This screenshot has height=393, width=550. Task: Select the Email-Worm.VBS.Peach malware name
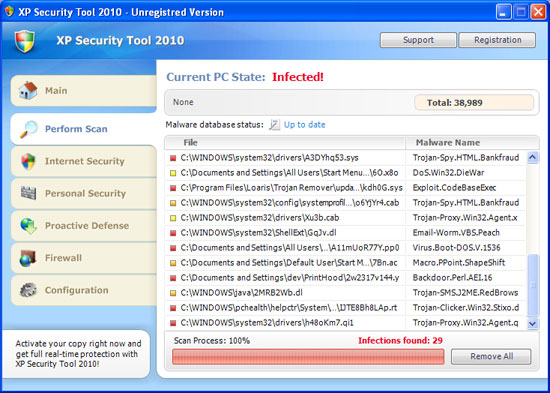pyautogui.click(x=456, y=233)
